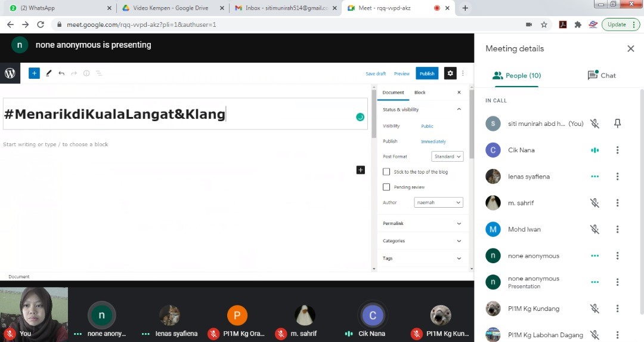Click the Save draft link
This screenshot has height=342, width=644.
376,73
